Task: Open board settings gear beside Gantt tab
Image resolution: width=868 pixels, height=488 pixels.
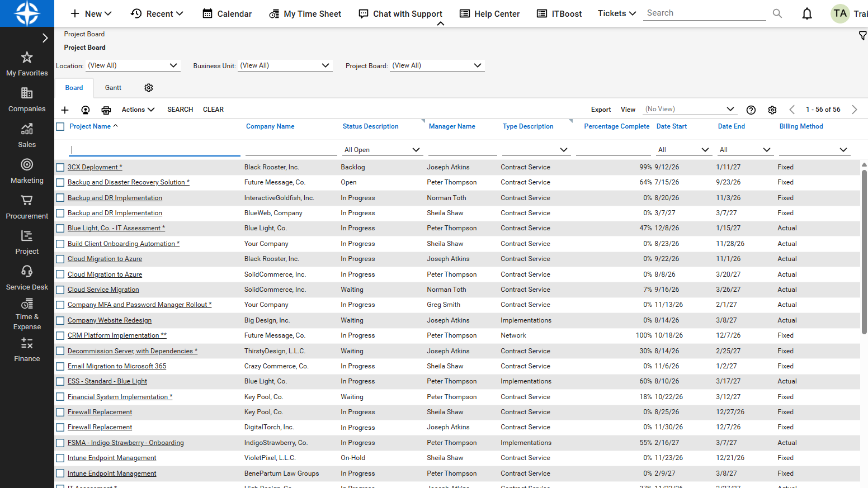Action: 149,88
